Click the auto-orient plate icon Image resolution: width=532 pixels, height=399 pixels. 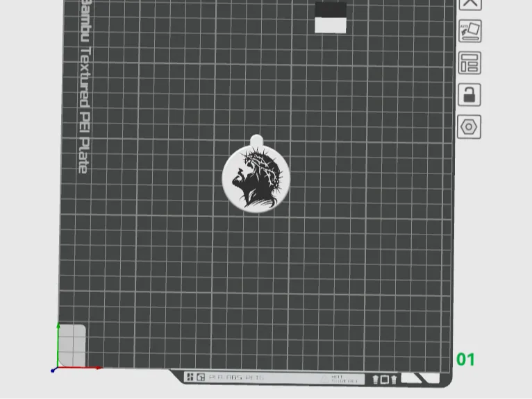(x=470, y=31)
